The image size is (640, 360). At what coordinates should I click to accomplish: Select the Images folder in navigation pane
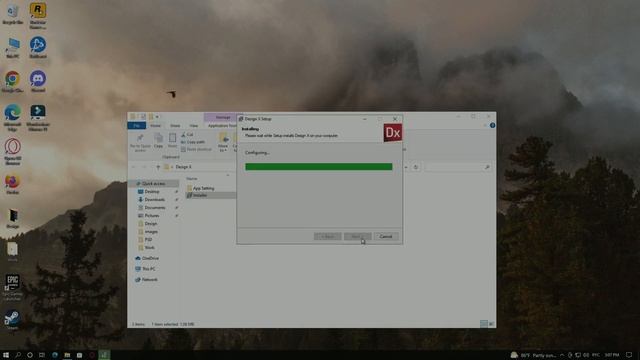point(151,232)
